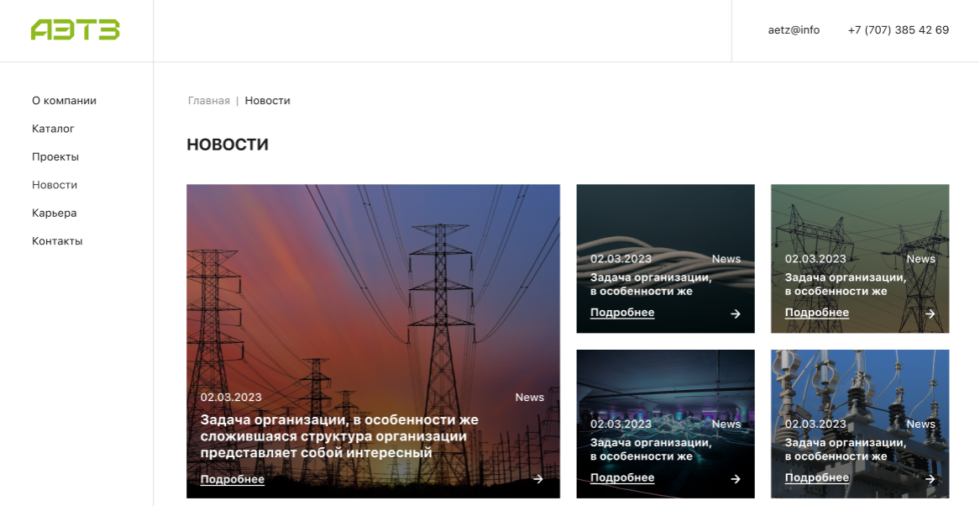980x506 pixels.
Task: Click the 02.03.2023 date on the green pylons card
Action: coord(815,259)
